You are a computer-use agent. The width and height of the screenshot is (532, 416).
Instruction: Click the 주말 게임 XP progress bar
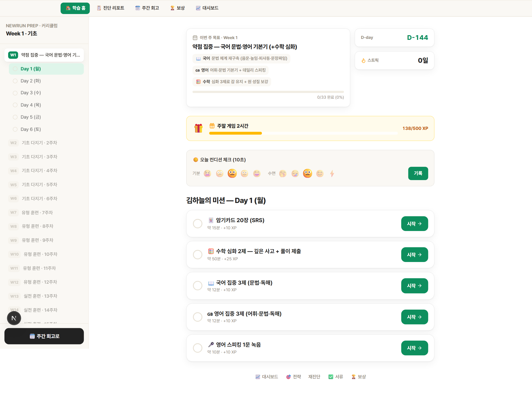coord(303,133)
